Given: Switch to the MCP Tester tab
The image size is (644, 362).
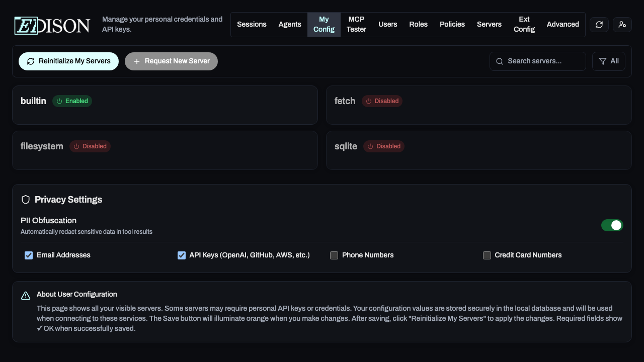Looking at the screenshot, I should 356,24.
